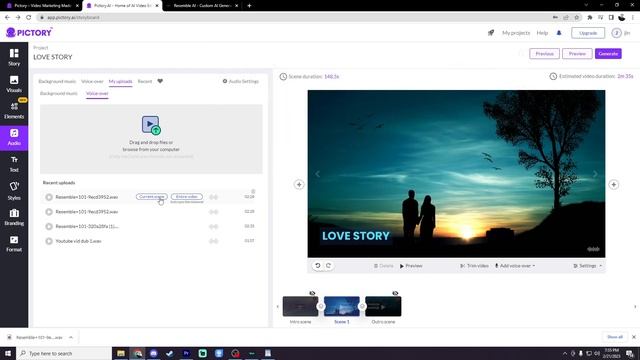Select My uploads tab
The image size is (640, 360).
point(120,81)
